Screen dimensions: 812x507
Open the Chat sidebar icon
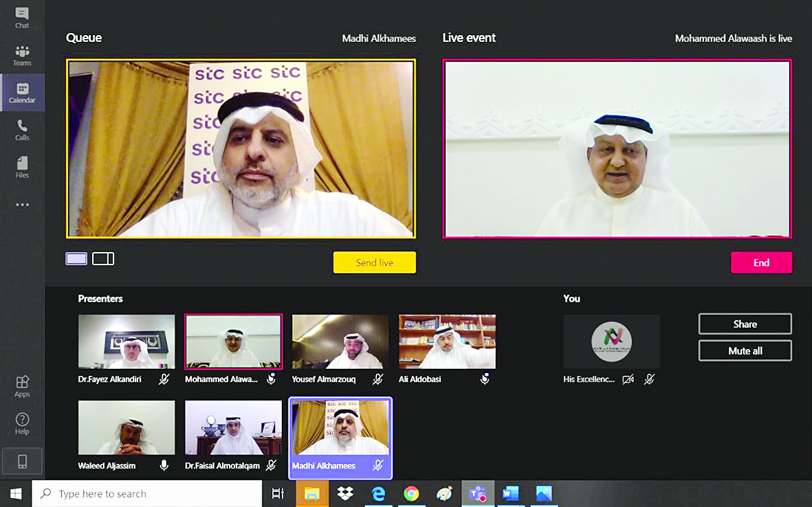pos(22,17)
